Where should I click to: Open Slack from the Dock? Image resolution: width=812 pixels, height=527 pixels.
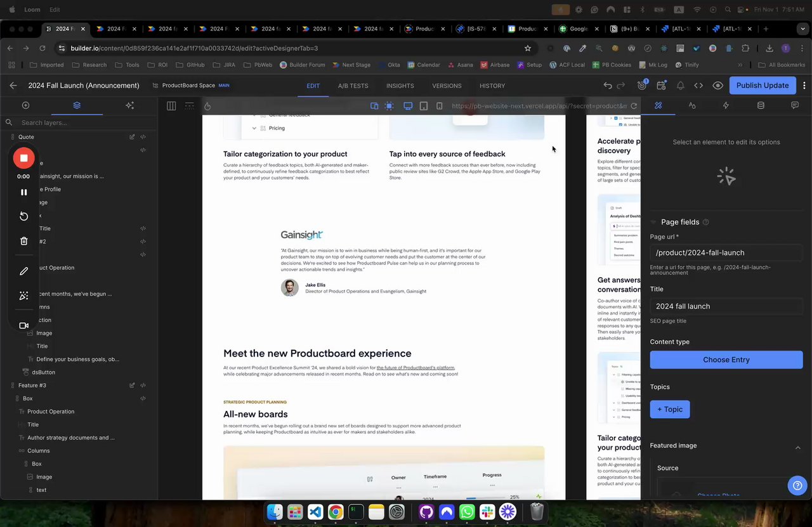(487, 511)
